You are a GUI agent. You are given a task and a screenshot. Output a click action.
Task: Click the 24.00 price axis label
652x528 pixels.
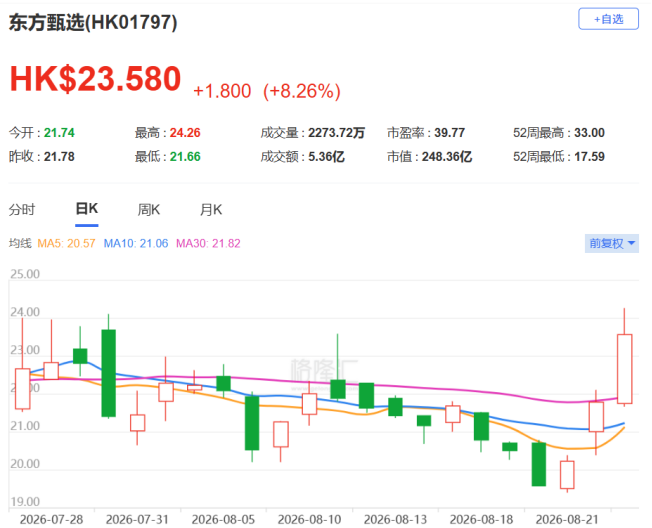[x=25, y=312]
